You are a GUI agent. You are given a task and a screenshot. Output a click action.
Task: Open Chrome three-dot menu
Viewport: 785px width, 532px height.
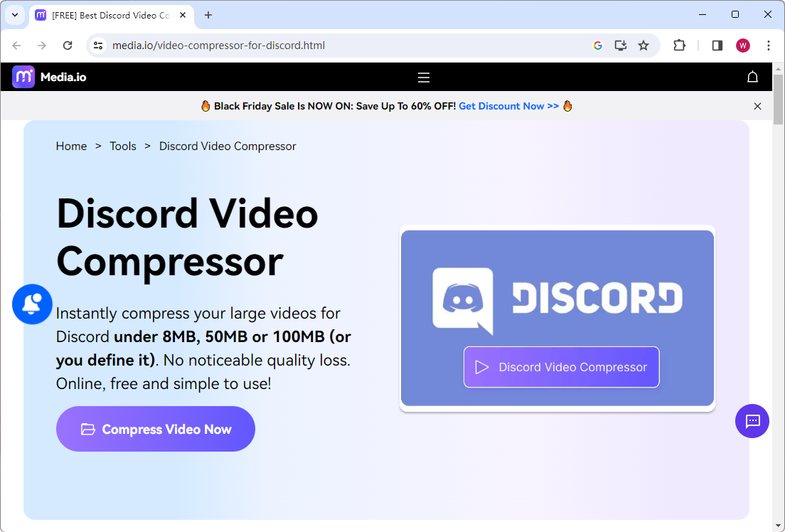pos(769,46)
